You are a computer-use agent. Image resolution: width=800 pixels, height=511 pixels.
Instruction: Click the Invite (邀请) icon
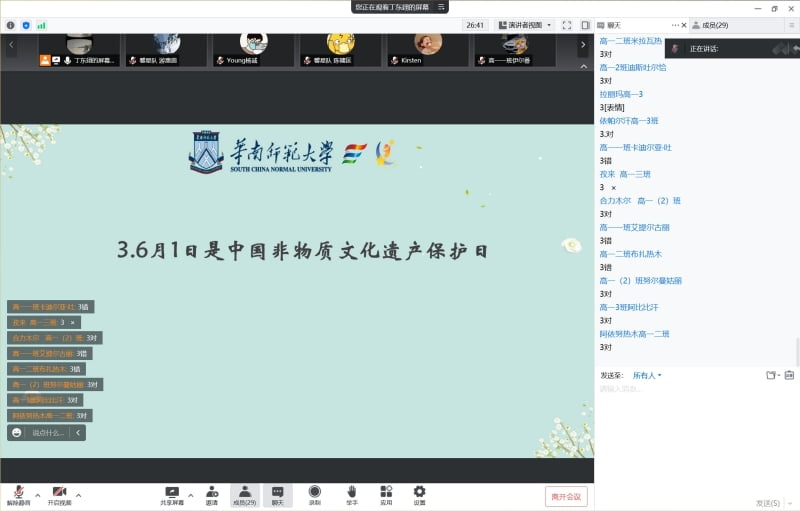click(212, 494)
